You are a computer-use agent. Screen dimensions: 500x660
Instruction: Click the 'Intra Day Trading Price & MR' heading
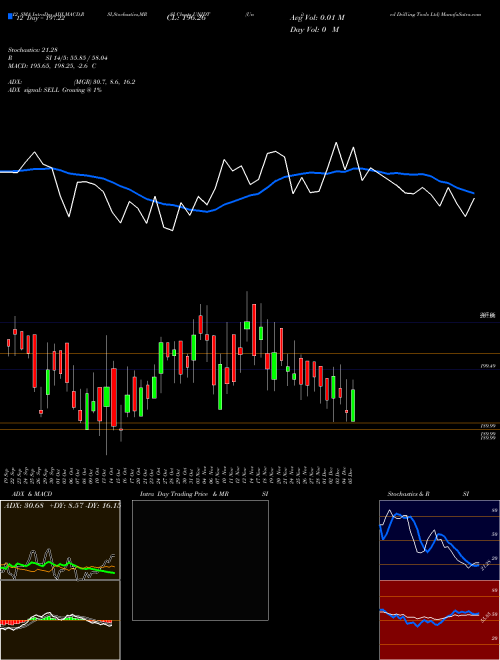click(184, 494)
